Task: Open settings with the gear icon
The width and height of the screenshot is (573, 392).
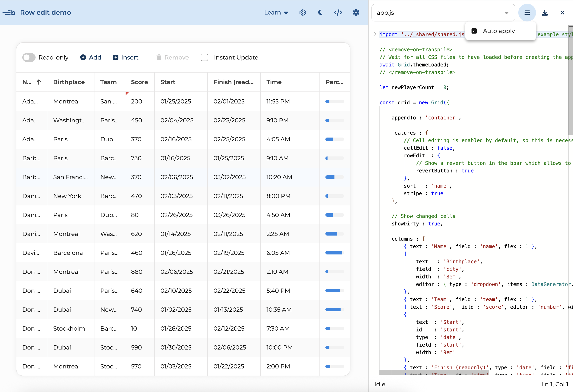Action: click(355, 12)
